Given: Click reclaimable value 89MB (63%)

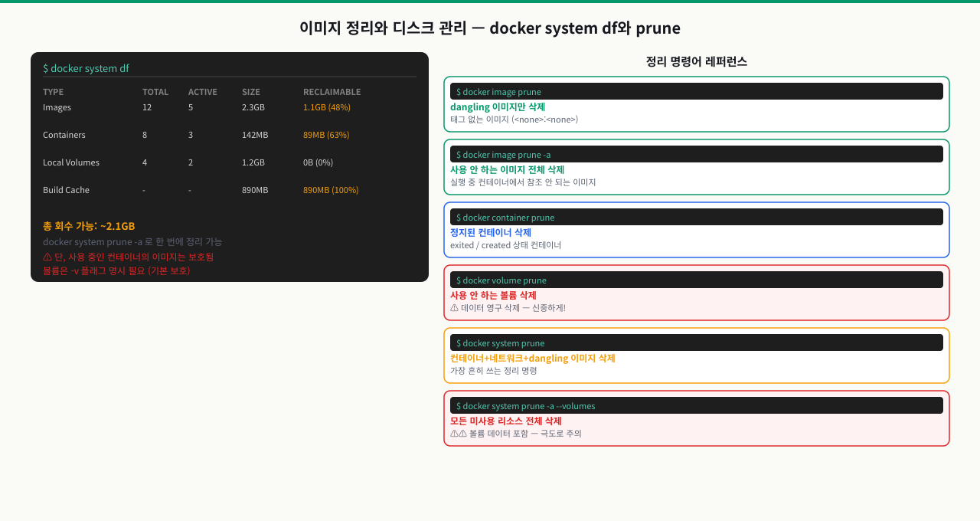Looking at the screenshot, I should [x=326, y=135].
